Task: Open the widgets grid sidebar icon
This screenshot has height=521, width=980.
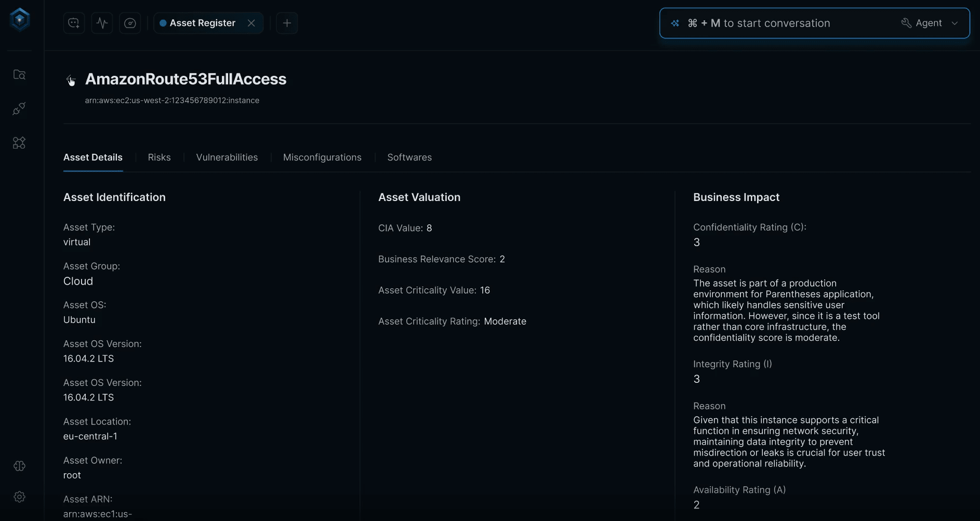Action: [19, 143]
